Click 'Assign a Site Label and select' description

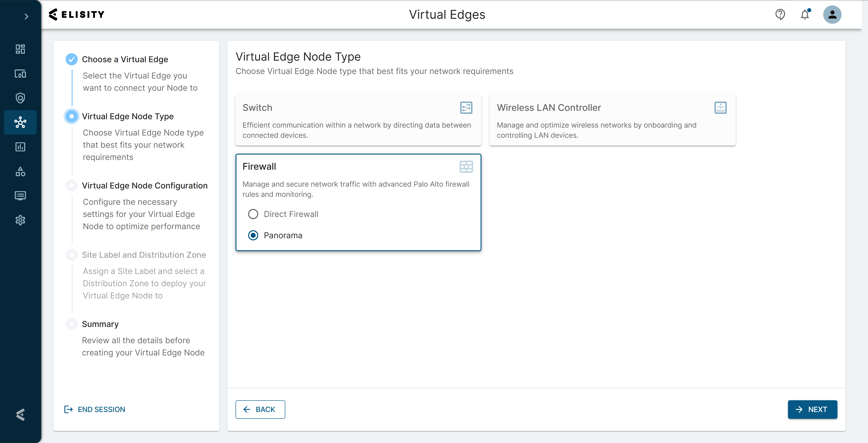(x=145, y=283)
